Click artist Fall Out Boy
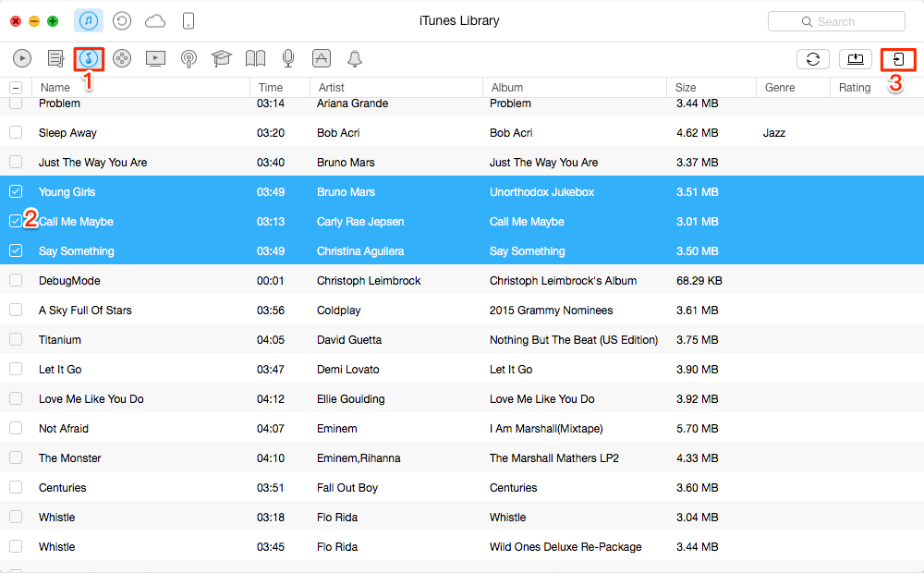 coord(347,488)
